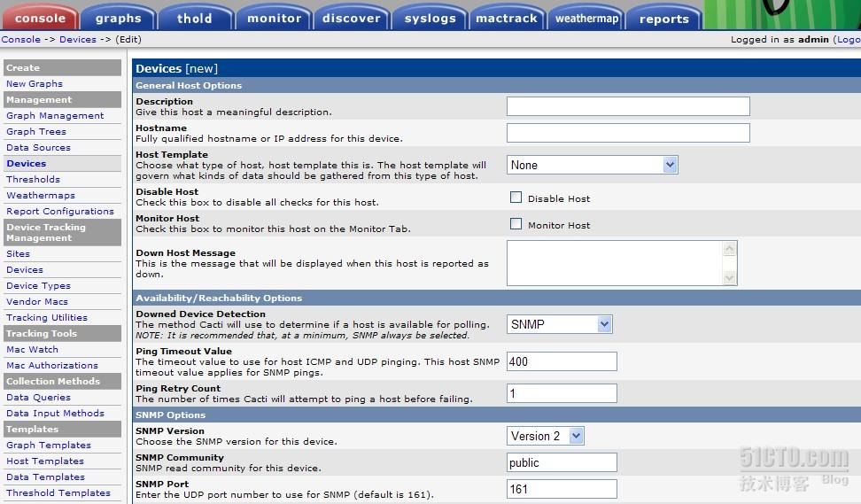Click the SNMP Community field
Screen dimensions: 861x504
pos(562,462)
